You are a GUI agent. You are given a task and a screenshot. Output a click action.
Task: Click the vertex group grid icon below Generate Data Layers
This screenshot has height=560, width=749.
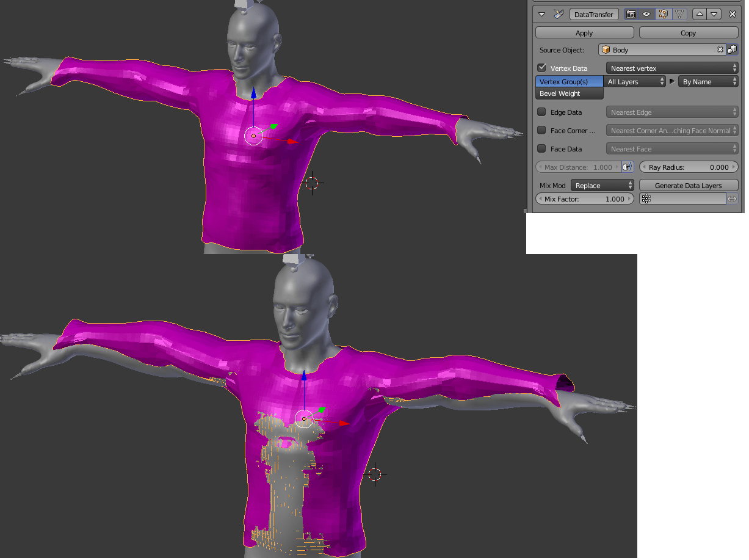click(646, 198)
